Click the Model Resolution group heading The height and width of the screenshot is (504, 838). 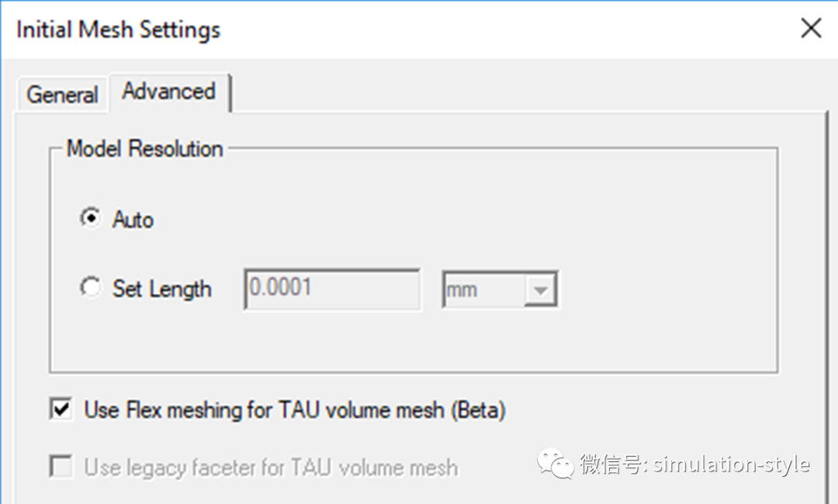tap(144, 148)
